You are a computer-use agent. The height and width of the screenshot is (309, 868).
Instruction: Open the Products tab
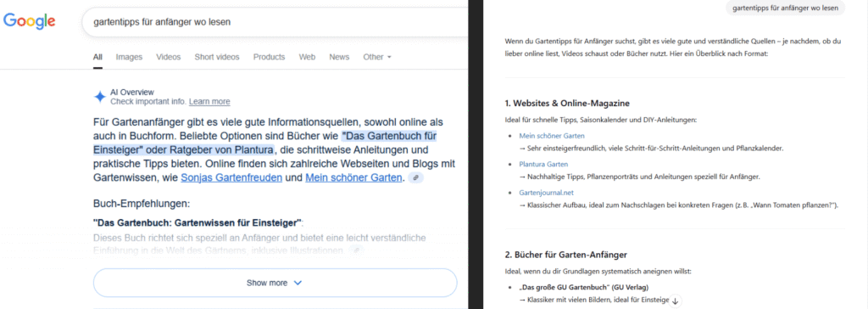tap(269, 57)
